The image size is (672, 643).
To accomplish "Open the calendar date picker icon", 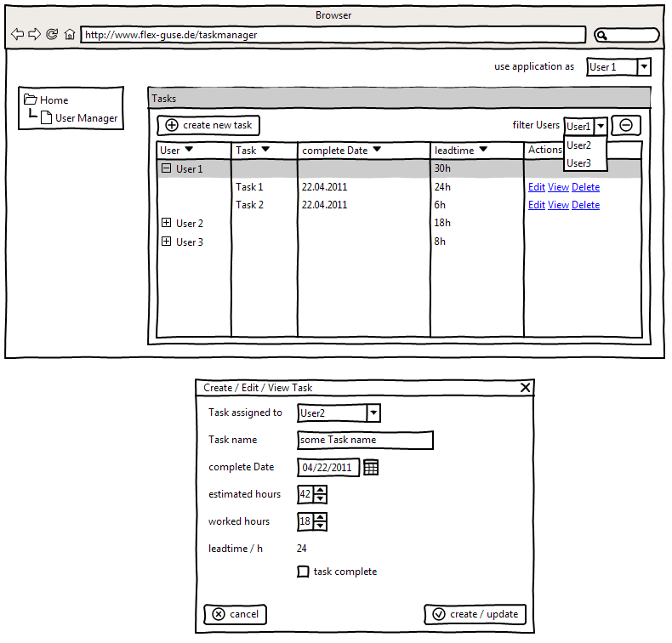I will tap(371, 467).
